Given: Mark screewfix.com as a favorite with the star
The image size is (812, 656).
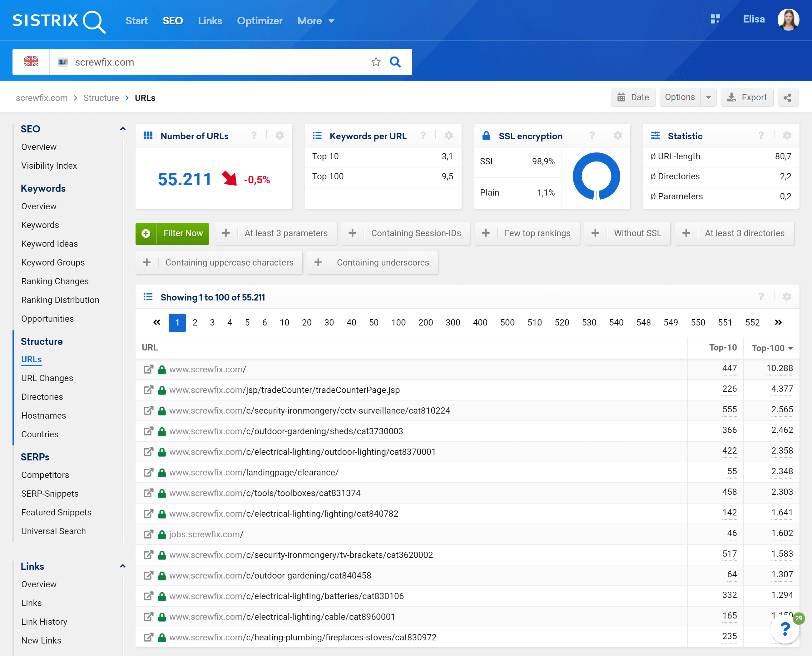Looking at the screenshot, I should click(x=376, y=62).
